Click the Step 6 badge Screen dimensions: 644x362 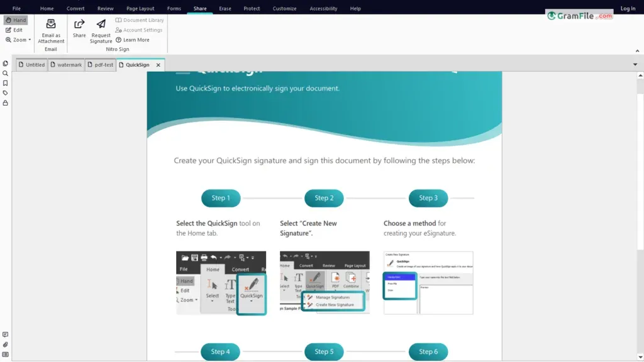click(428, 352)
